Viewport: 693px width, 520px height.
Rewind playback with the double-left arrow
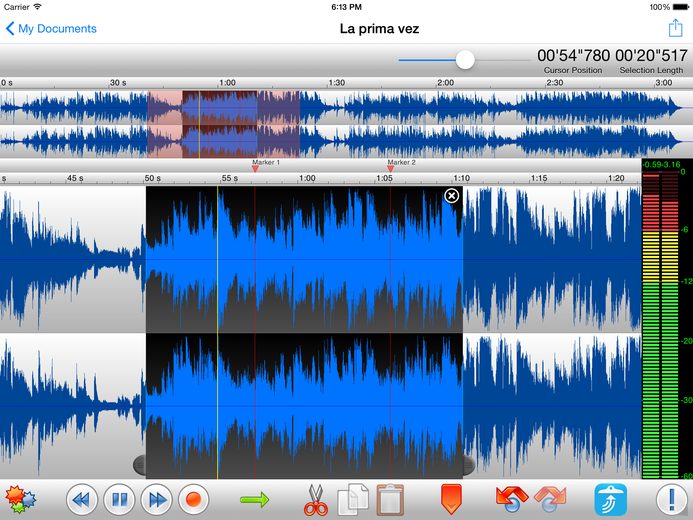82,500
